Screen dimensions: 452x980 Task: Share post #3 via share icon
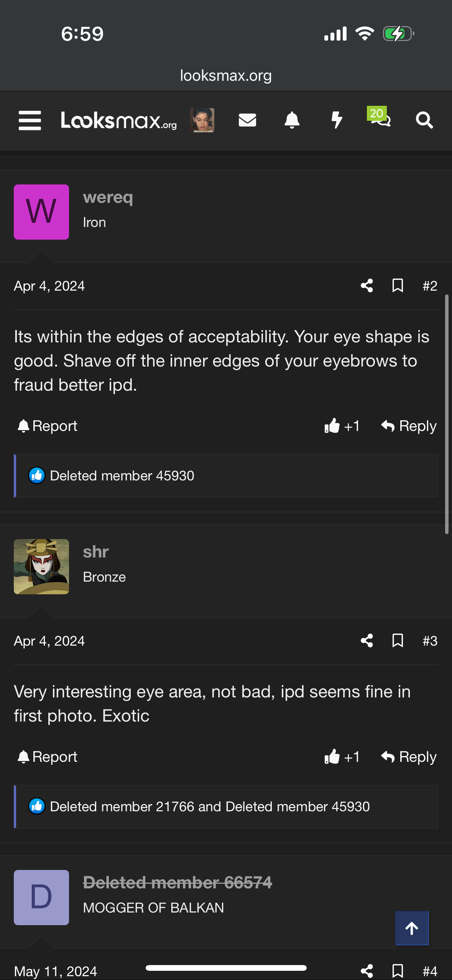point(367,641)
